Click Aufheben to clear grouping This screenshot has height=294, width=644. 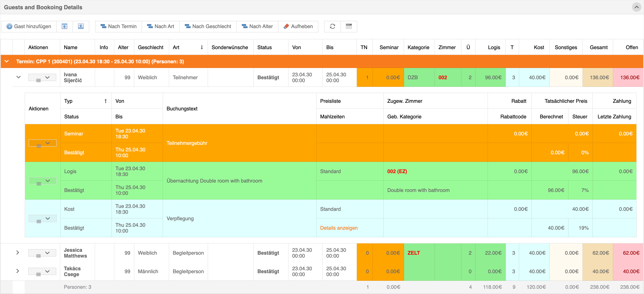point(298,26)
